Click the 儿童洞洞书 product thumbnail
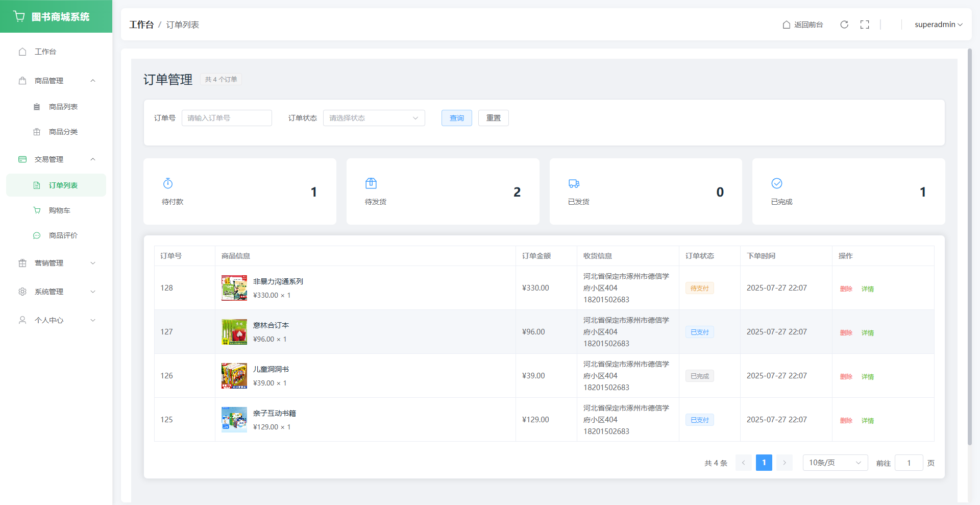 click(234, 376)
